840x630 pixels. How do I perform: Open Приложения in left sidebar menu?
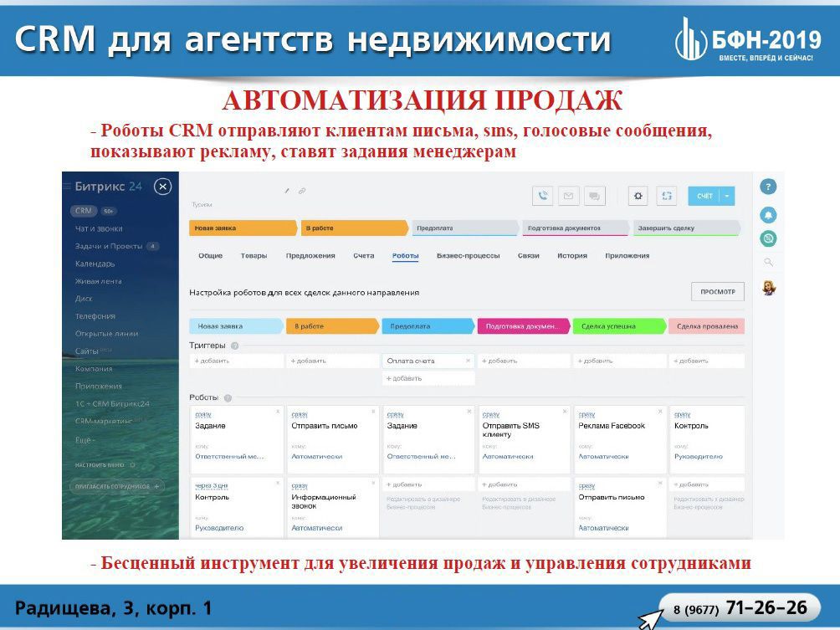[x=99, y=386]
